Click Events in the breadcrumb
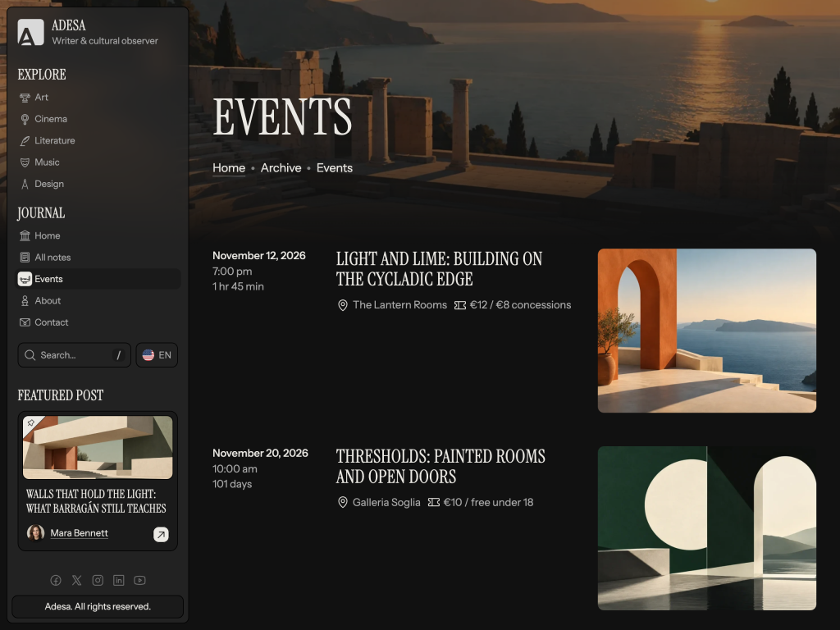Image resolution: width=840 pixels, height=630 pixels. (x=335, y=168)
